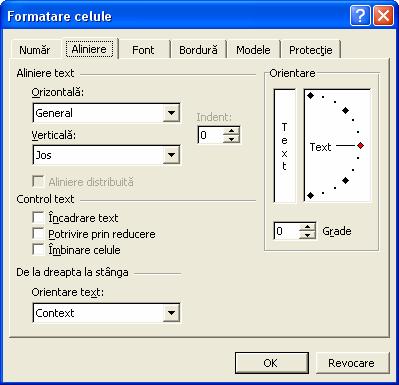Set orientation with the bottom diamond marker
The image size is (399, 385).
pos(310,195)
